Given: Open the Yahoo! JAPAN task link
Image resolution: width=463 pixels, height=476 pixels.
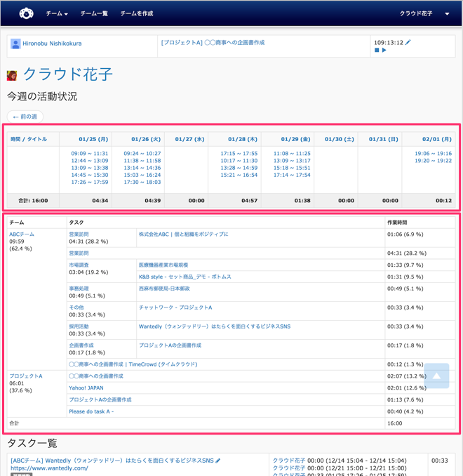Looking at the screenshot, I should pos(86,388).
